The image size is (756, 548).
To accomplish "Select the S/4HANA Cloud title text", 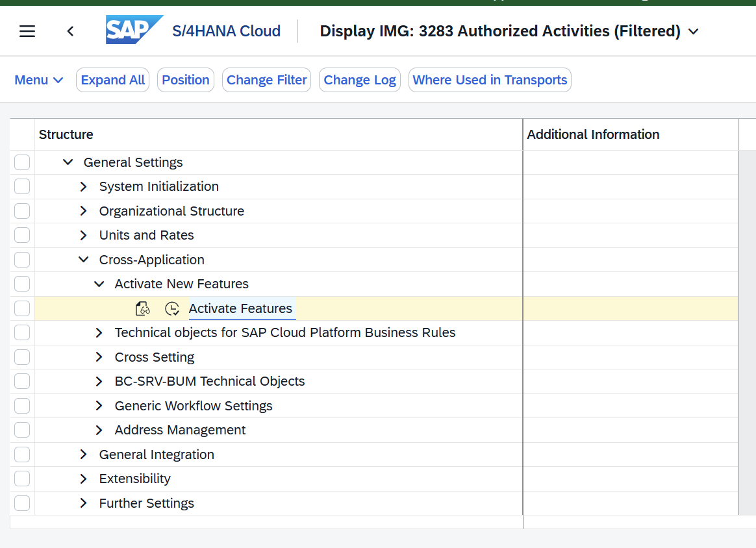I will [226, 31].
